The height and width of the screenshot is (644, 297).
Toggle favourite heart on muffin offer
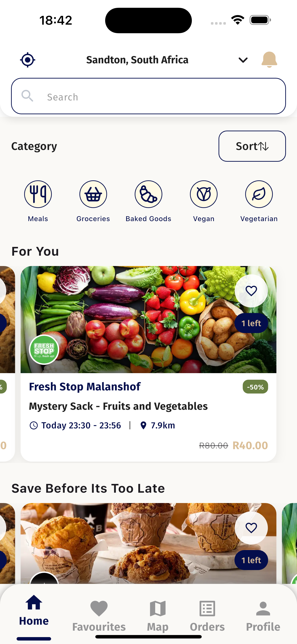pos(251,528)
